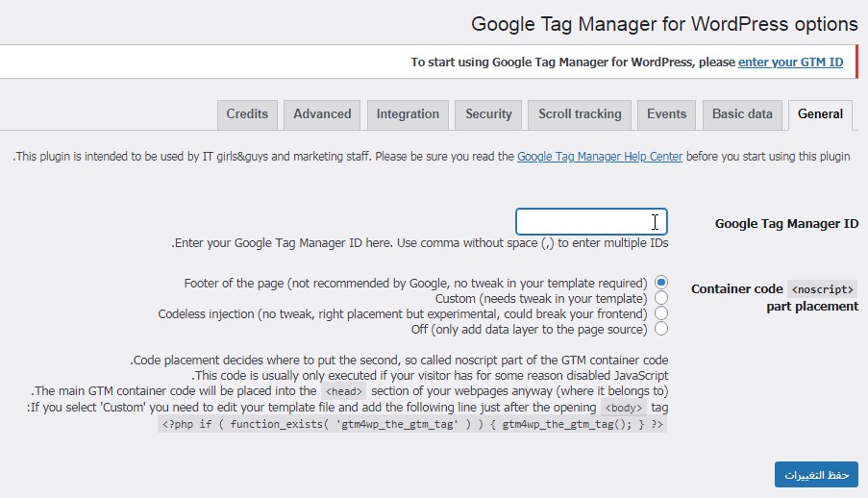Click the 'Container code noscript part placement' label

click(x=774, y=297)
